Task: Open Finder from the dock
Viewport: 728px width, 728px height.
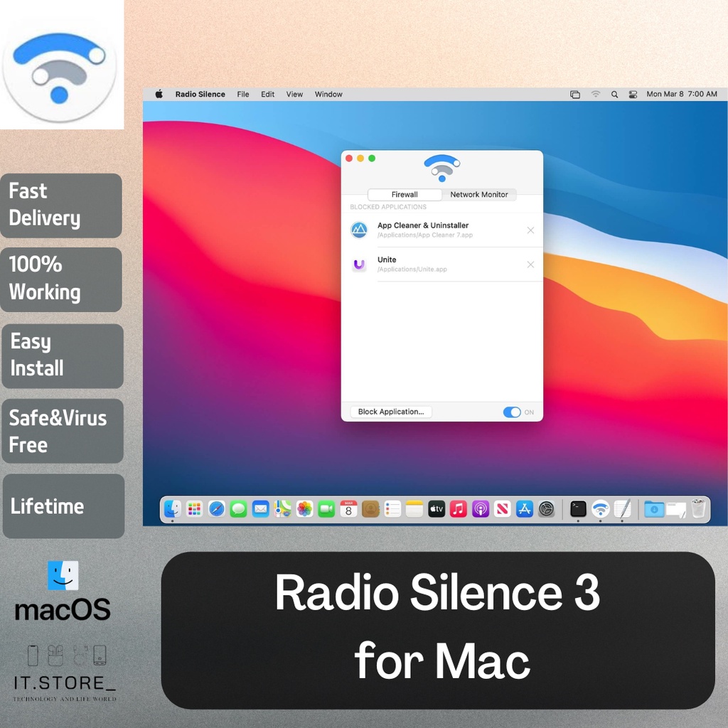Action: tap(172, 509)
